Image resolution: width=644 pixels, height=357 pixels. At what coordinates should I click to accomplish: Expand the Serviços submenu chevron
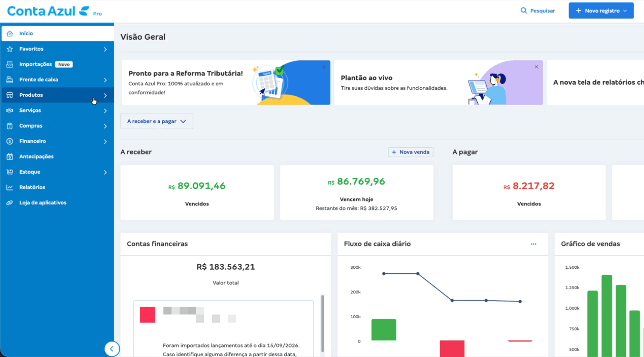[105, 111]
